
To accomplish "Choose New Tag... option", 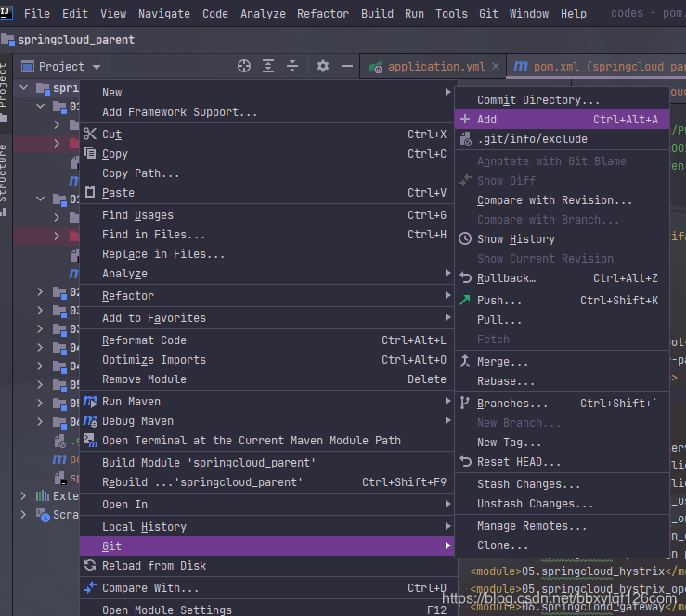I will point(562,442).
